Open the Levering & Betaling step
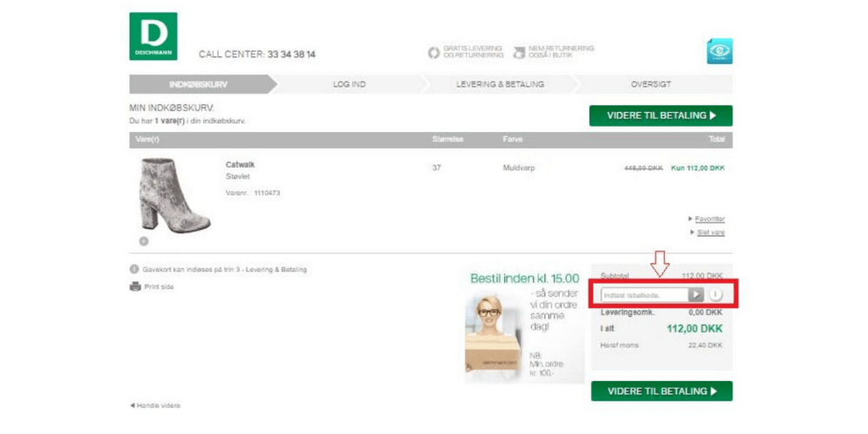The image size is (868, 434). (x=500, y=84)
